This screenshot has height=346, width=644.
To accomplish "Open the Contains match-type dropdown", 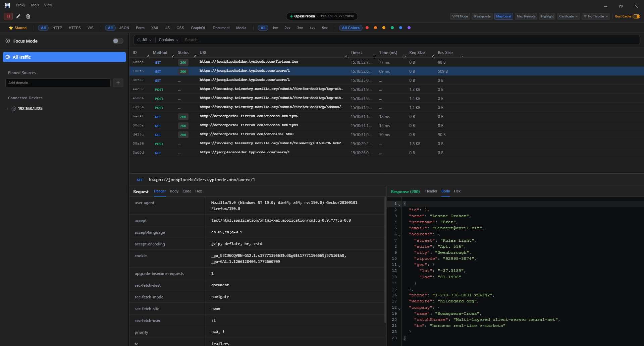I will [x=168, y=40].
